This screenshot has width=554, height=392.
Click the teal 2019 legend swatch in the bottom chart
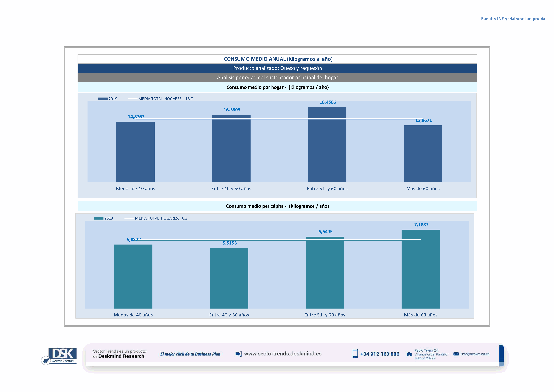coord(99,218)
